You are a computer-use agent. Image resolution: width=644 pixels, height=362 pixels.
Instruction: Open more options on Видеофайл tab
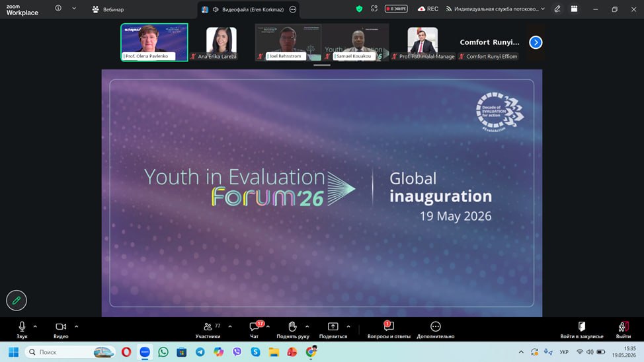click(x=293, y=9)
